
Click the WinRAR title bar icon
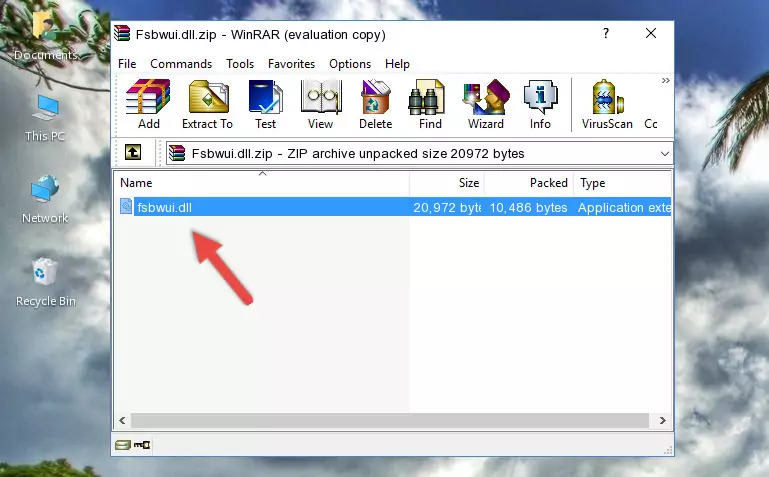(x=122, y=33)
